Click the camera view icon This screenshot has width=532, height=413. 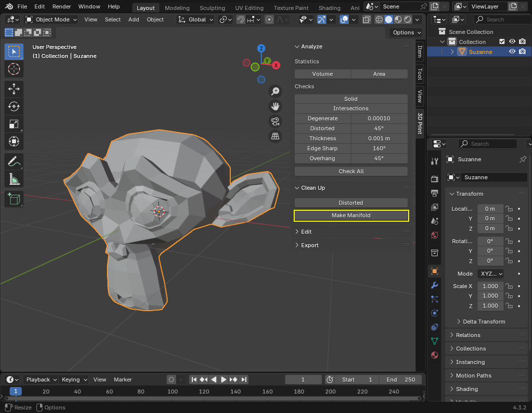tap(275, 121)
